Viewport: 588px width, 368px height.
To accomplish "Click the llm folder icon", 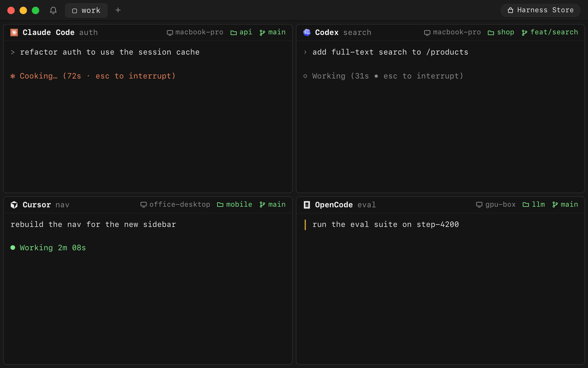I will [x=526, y=205].
